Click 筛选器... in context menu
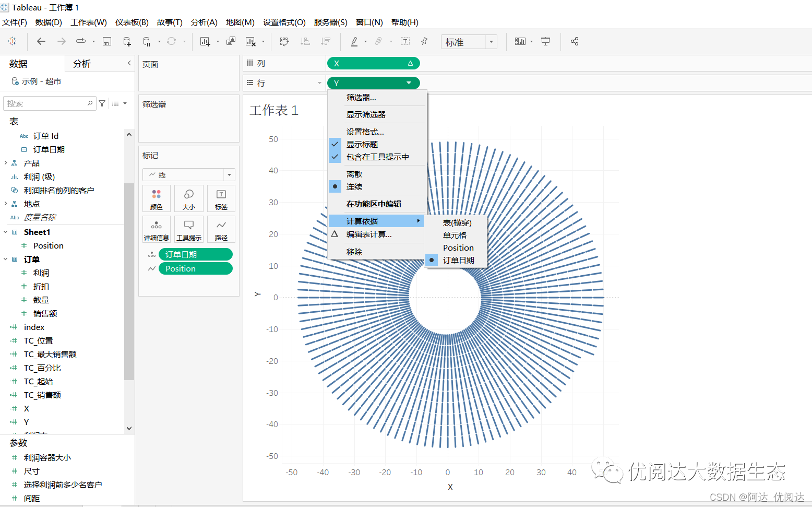Screen dimensions: 812x507 point(377,97)
